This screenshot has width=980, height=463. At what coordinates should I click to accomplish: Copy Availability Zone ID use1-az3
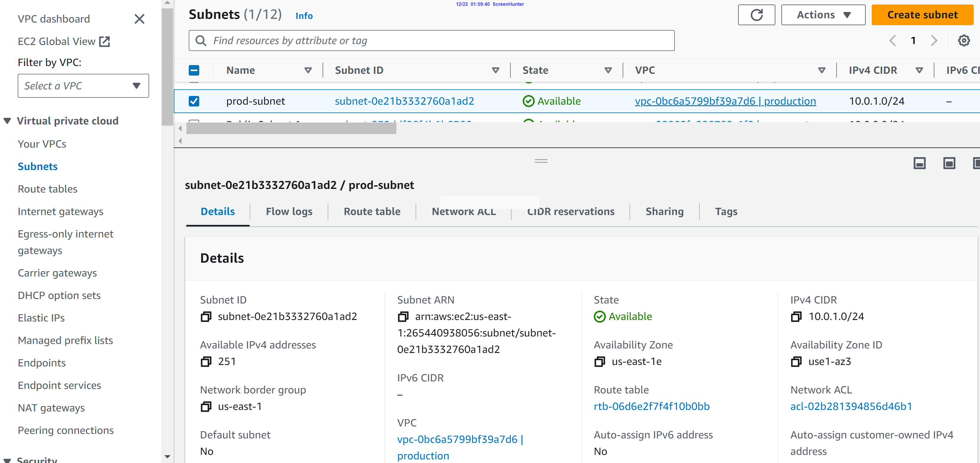pos(796,361)
